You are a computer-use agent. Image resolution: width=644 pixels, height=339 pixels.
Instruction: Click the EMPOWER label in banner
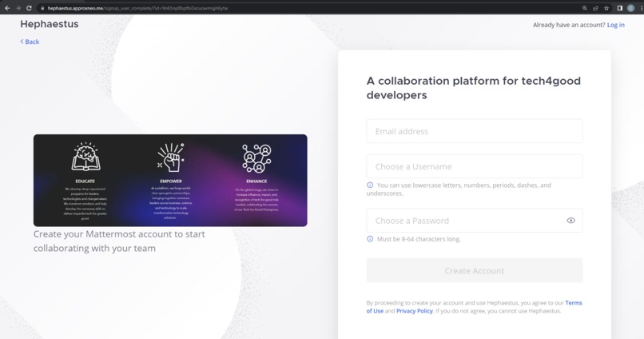pos(171,181)
